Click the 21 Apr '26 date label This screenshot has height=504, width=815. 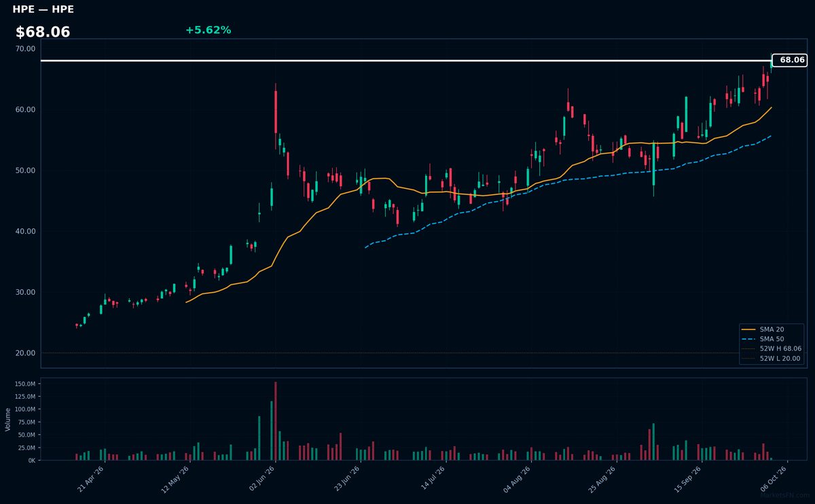(91, 479)
